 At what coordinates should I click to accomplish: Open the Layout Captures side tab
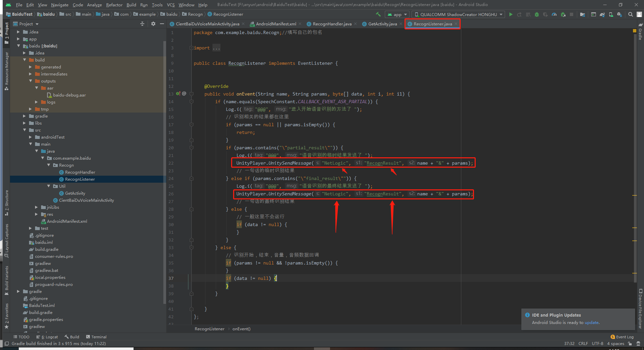pos(7,240)
